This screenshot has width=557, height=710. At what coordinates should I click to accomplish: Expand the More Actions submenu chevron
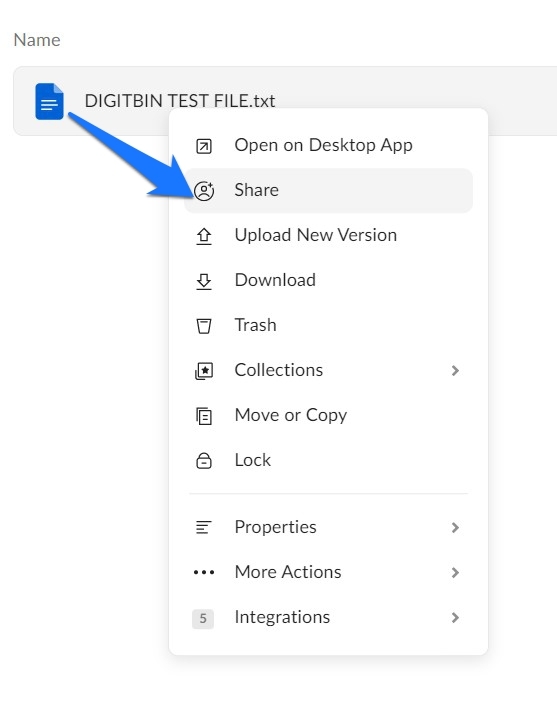point(455,572)
